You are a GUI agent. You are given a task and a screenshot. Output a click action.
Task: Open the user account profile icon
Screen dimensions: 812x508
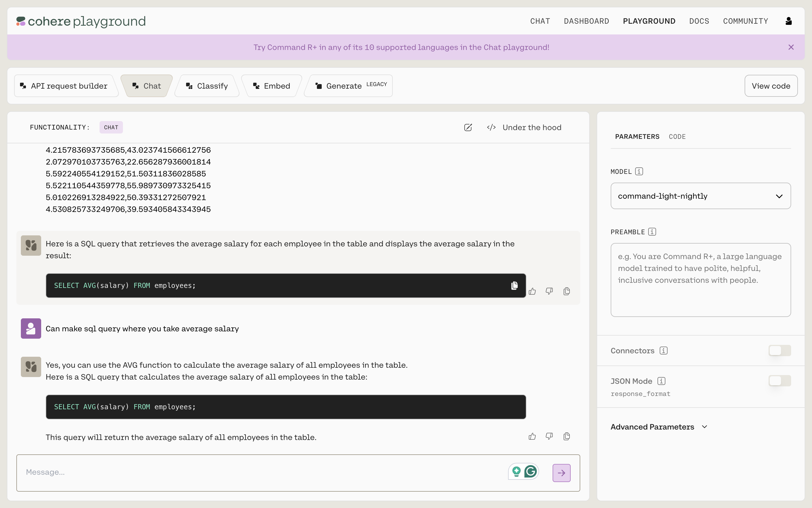coord(789,21)
